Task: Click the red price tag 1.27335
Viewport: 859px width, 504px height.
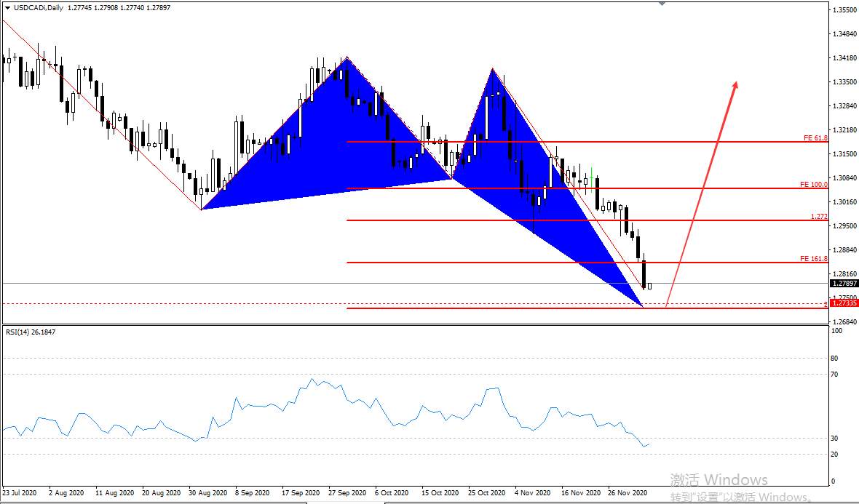Action: pos(844,303)
